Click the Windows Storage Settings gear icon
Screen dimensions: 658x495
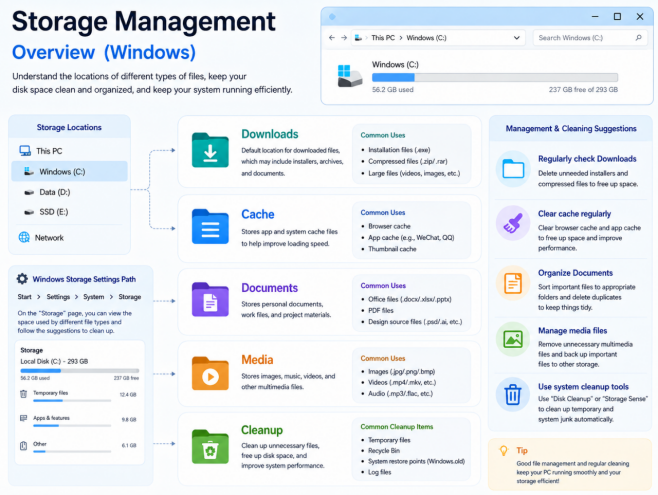point(22,279)
